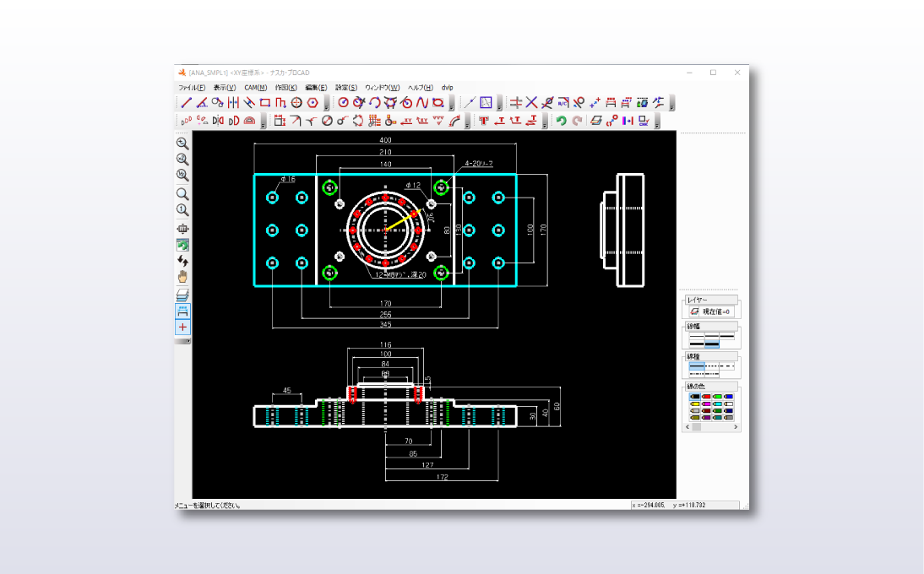This screenshot has height=574, width=924.
Task: Expand overflow arrow after red T text tools
Action: [545, 122]
